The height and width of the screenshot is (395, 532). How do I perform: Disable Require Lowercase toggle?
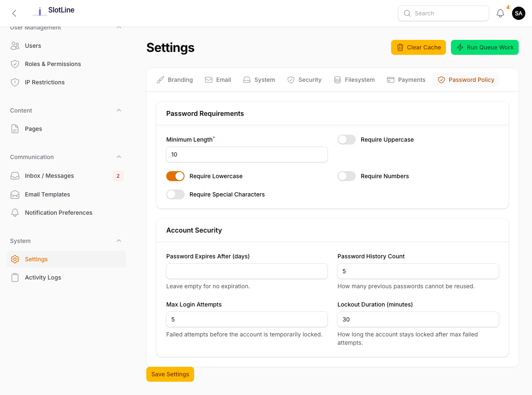coord(175,176)
